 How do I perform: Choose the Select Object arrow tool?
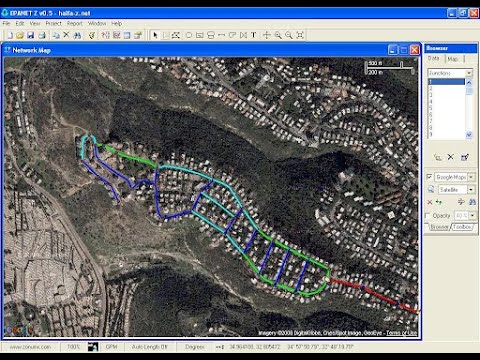[x=155, y=35]
